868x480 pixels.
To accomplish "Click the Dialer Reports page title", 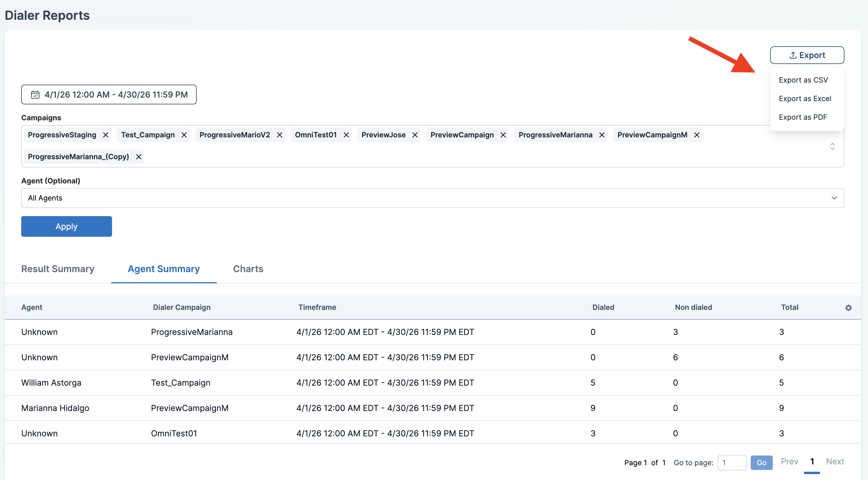I will pos(47,16).
